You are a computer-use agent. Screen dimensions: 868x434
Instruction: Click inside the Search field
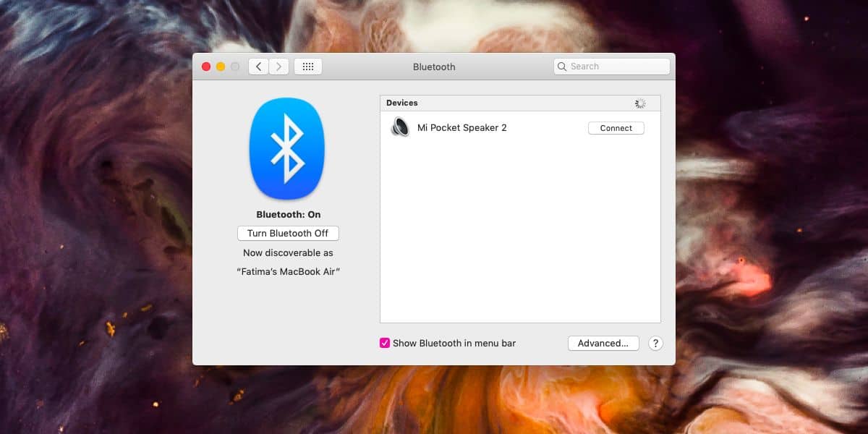611,66
